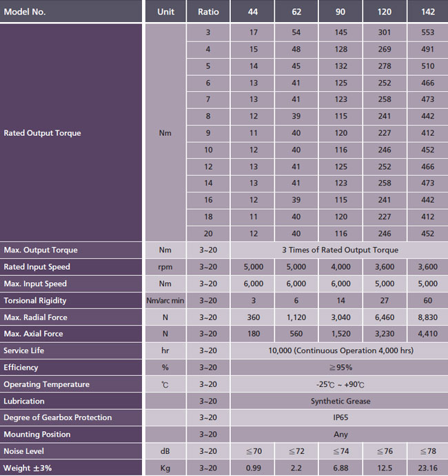Click weight value 0.99
This screenshot has height=476, width=448.
click(252, 468)
